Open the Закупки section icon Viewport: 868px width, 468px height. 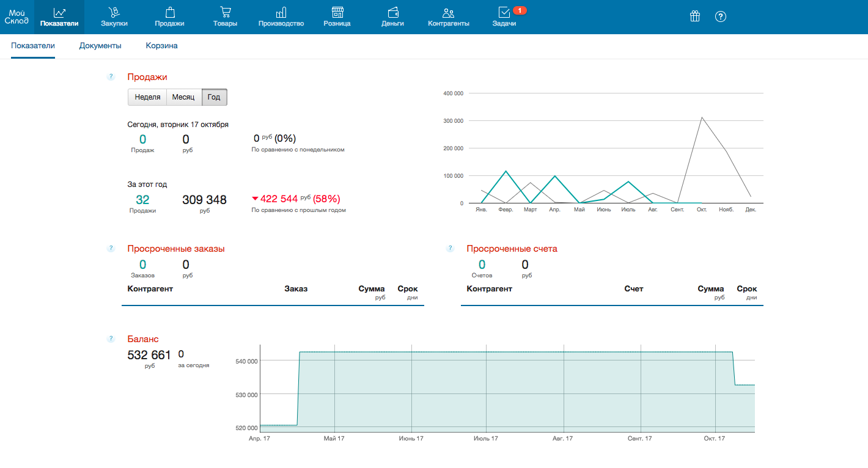pos(114,12)
